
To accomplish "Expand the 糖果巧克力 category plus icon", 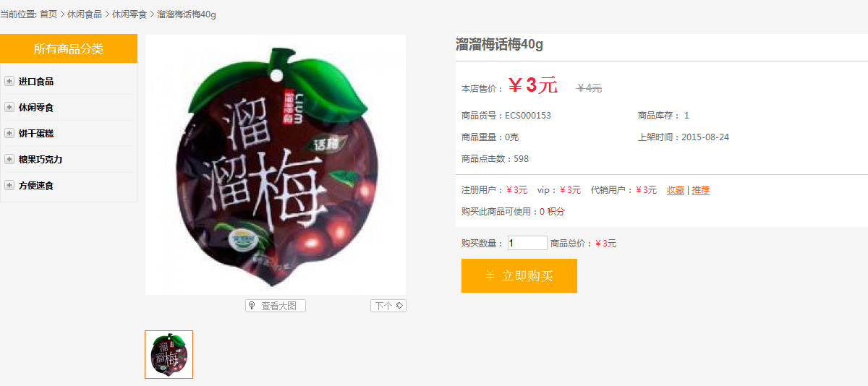I will point(9,160).
